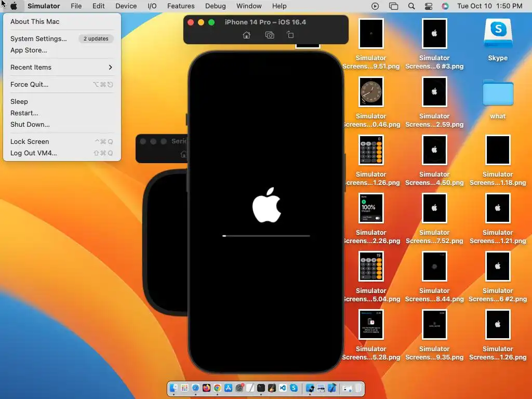Select the Simulator Screens...6 #3.png file
This screenshot has width=532, height=399.
[x=434, y=44]
